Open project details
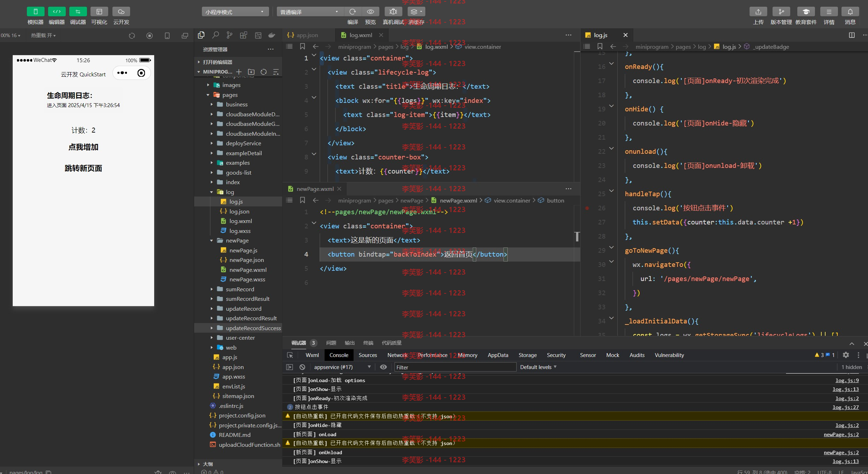The width and height of the screenshot is (868, 474). pyautogui.click(x=829, y=12)
